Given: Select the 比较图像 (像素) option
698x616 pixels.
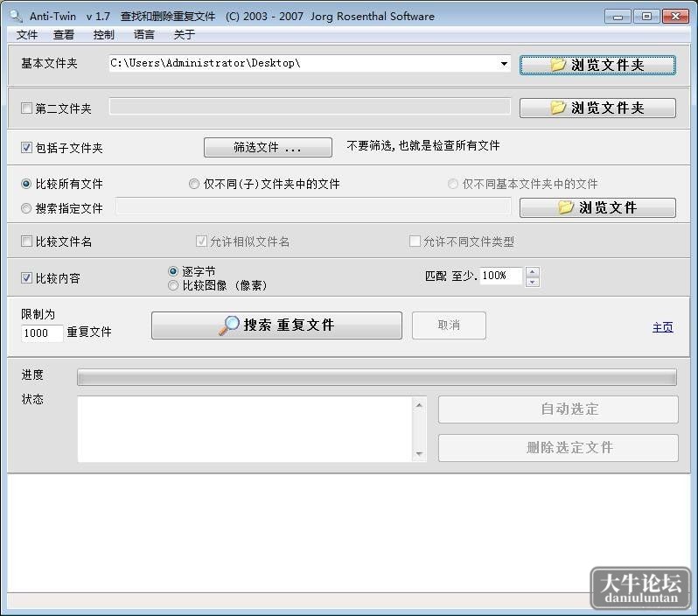Looking at the screenshot, I should point(173,285).
